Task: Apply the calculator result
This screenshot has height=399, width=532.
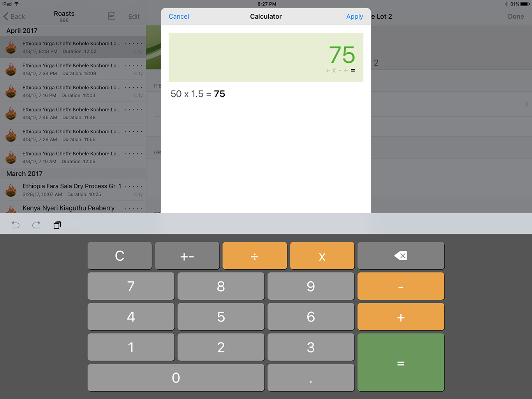Action: (354, 16)
